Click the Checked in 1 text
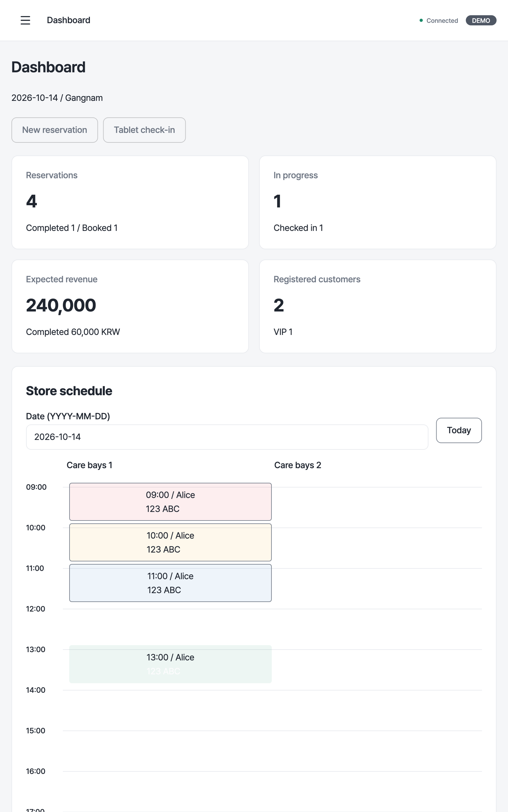 [298, 228]
